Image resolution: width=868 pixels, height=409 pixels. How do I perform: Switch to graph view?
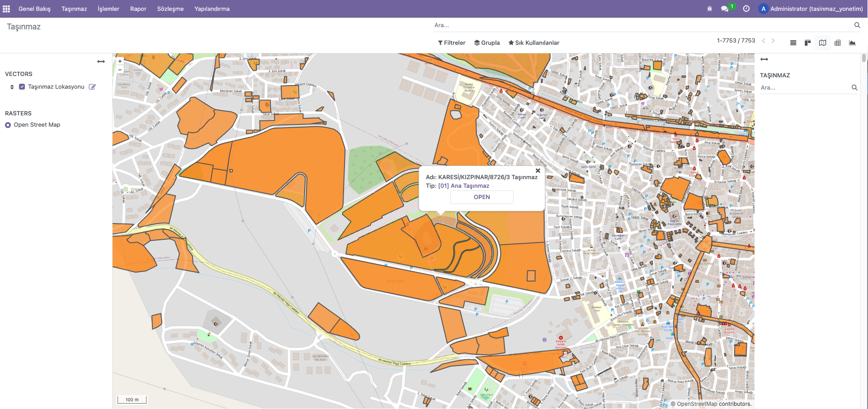[852, 43]
